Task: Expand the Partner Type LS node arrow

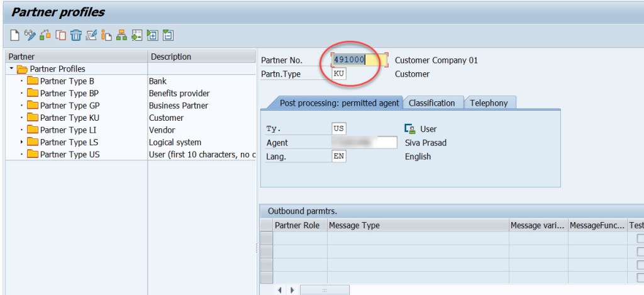Action: [22, 142]
